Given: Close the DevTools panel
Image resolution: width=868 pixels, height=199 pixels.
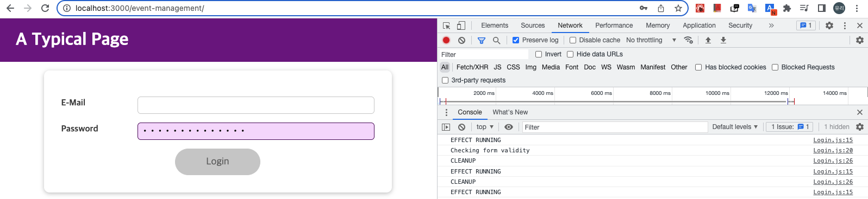Looking at the screenshot, I should click(x=860, y=25).
